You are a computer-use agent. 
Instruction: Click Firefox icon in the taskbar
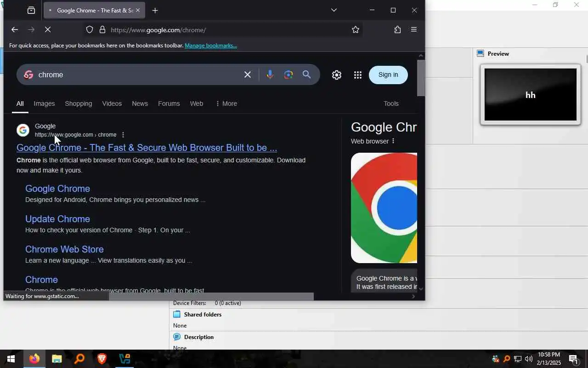point(34,359)
